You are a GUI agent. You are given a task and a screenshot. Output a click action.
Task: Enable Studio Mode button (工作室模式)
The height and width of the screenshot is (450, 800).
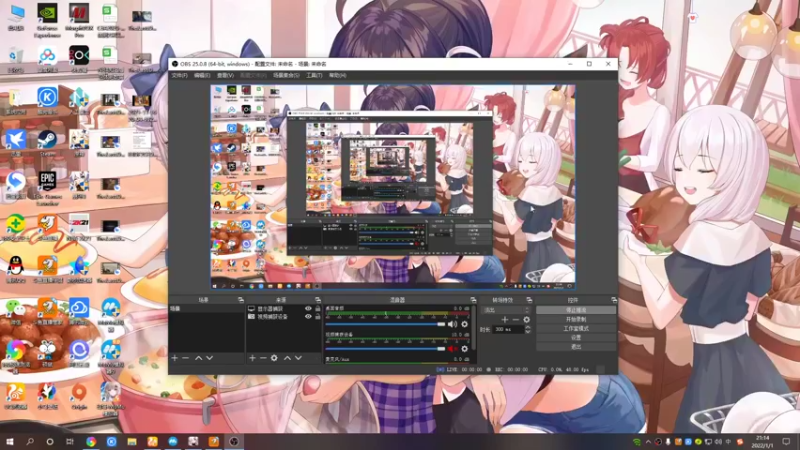576,329
